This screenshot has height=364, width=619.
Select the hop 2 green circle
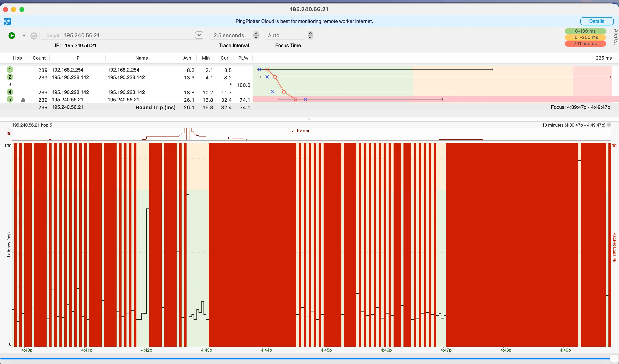(x=10, y=77)
